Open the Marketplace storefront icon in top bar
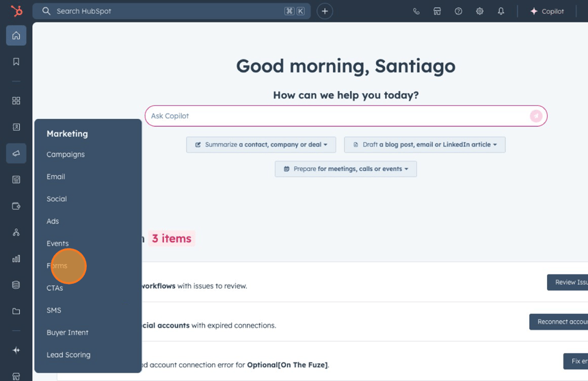588x381 pixels. click(438, 11)
